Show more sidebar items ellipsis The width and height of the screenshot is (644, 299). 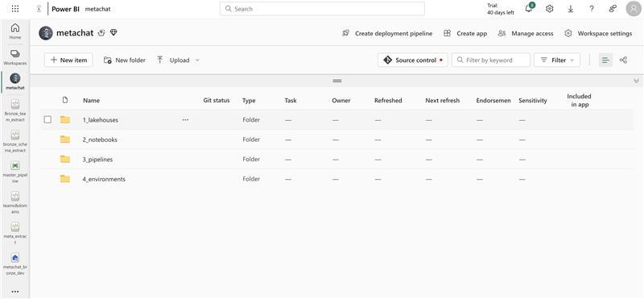coord(15,292)
